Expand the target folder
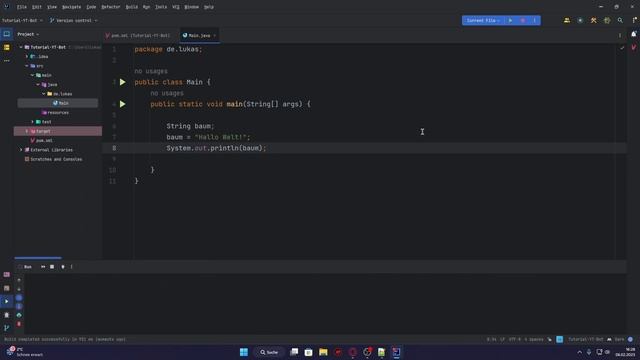The image size is (640, 360). pyautogui.click(x=27, y=131)
